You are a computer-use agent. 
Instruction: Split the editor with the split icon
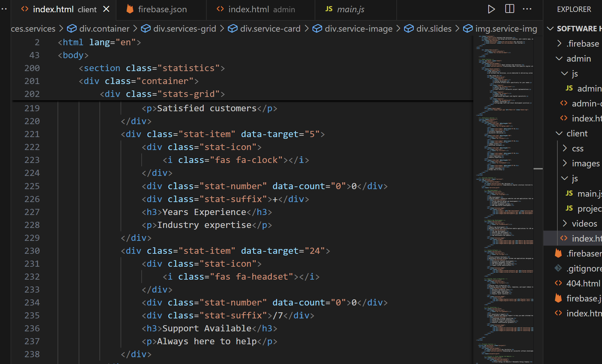tap(510, 9)
